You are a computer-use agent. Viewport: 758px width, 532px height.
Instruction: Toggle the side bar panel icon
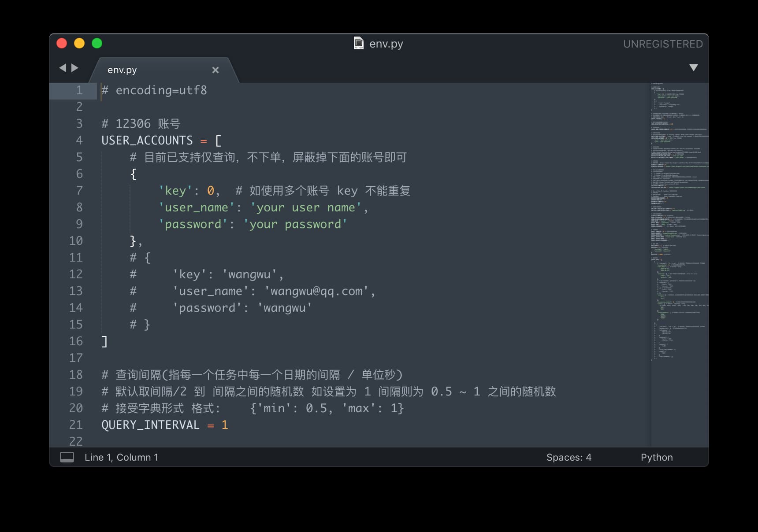pyautogui.click(x=67, y=457)
